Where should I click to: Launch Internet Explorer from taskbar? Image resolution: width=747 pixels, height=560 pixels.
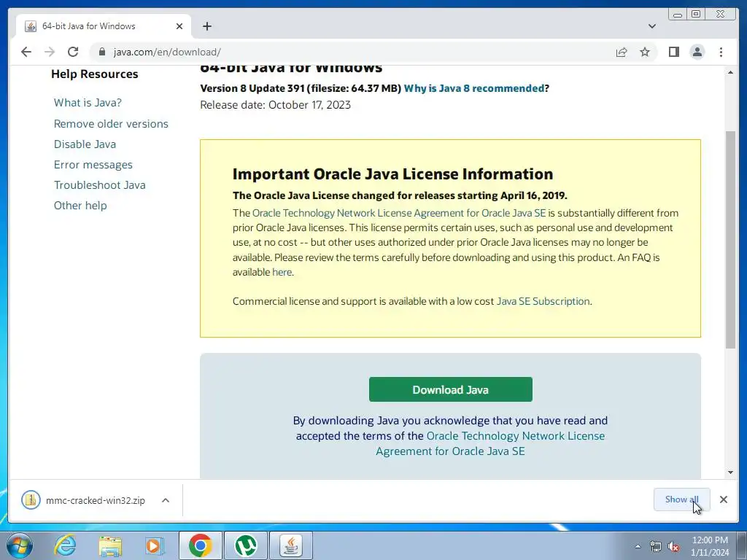pyautogui.click(x=65, y=545)
